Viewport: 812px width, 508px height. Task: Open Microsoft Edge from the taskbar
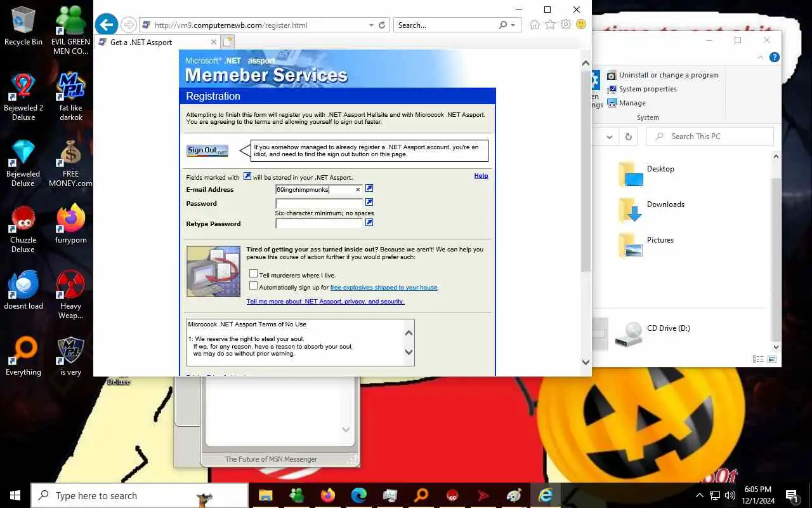[x=358, y=495]
